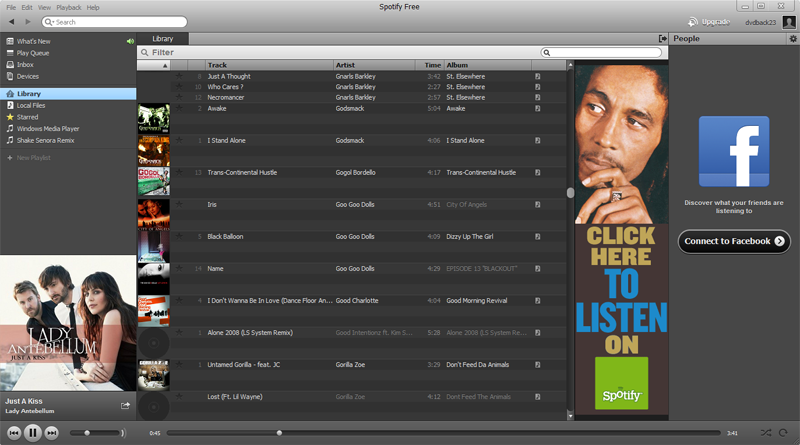Open the Help menu
This screenshot has width=800, height=445.
click(x=93, y=8)
